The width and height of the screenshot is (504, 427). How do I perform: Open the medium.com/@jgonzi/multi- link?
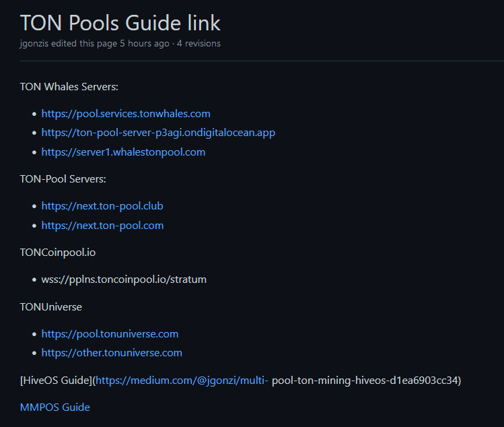pyautogui.click(x=182, y=381)
